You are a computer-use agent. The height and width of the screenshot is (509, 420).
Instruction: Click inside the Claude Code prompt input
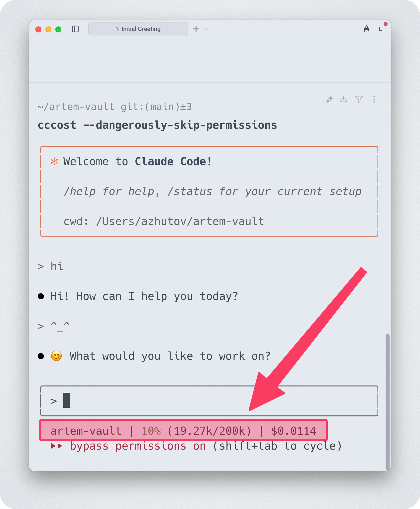pos(209,401)
